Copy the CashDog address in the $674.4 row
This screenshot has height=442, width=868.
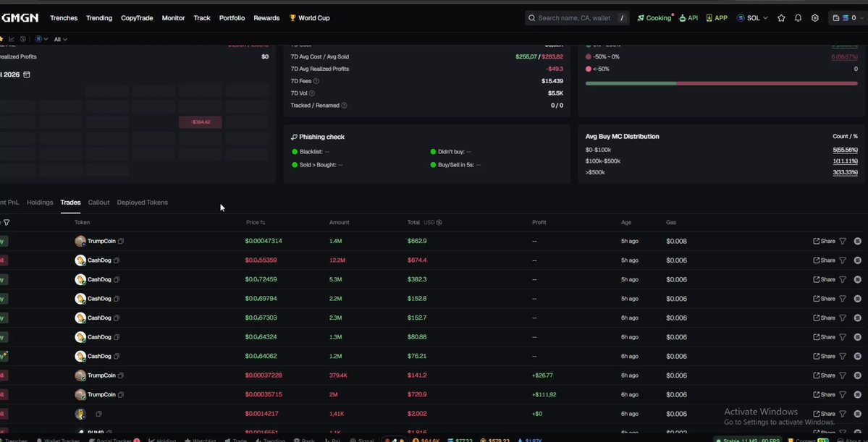[117, 260]
